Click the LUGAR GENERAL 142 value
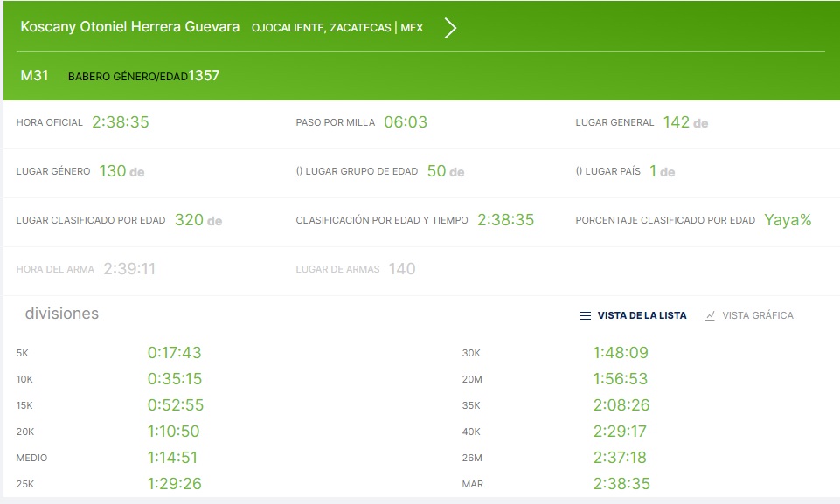 tap(676, 122)
